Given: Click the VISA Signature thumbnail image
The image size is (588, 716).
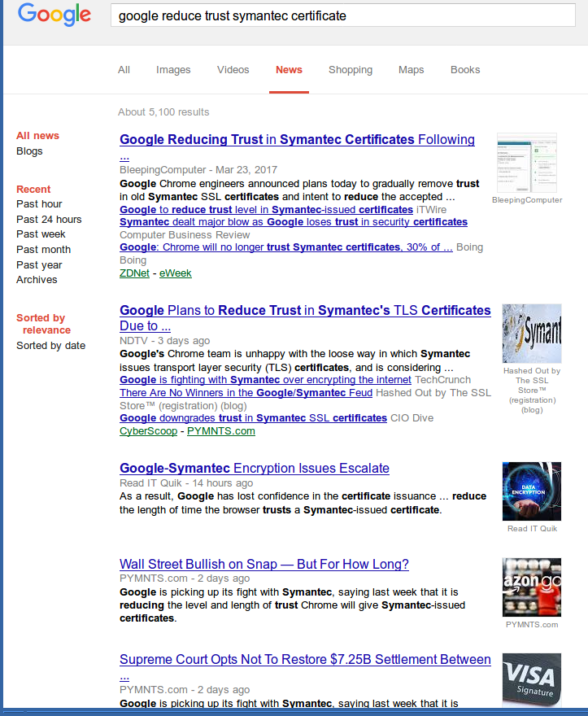Looking at the screenshot, I should pos(532,680).
